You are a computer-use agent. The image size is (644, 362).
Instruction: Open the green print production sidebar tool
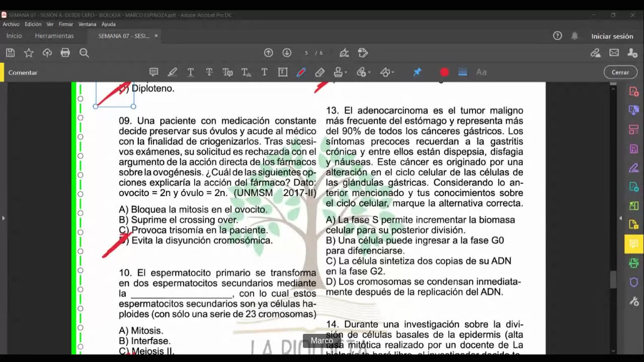click(x=634, y=263)
